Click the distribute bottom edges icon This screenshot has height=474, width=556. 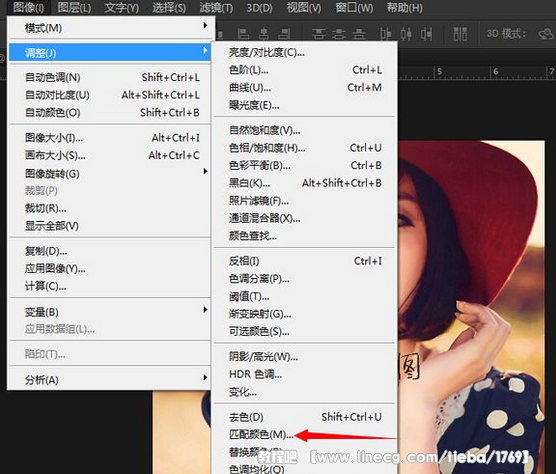pyautogui.click(x=359, y=34)
